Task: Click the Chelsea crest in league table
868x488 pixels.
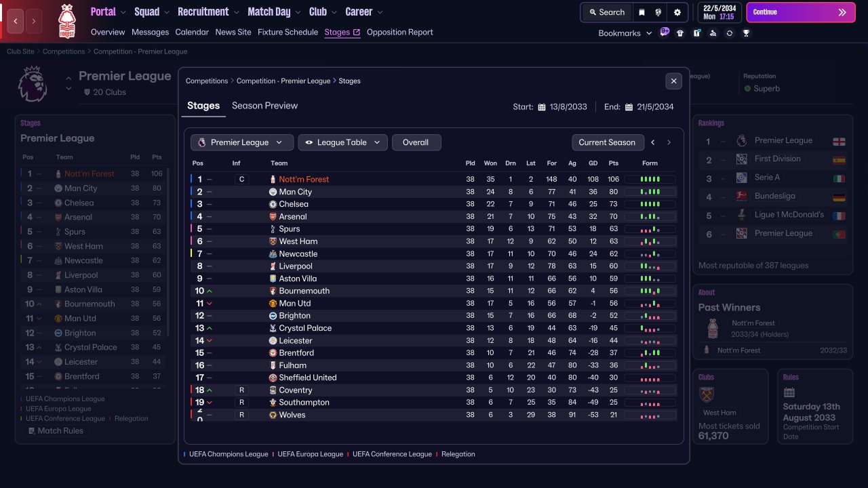Action: pyautogui.click(x=273, y=204)
